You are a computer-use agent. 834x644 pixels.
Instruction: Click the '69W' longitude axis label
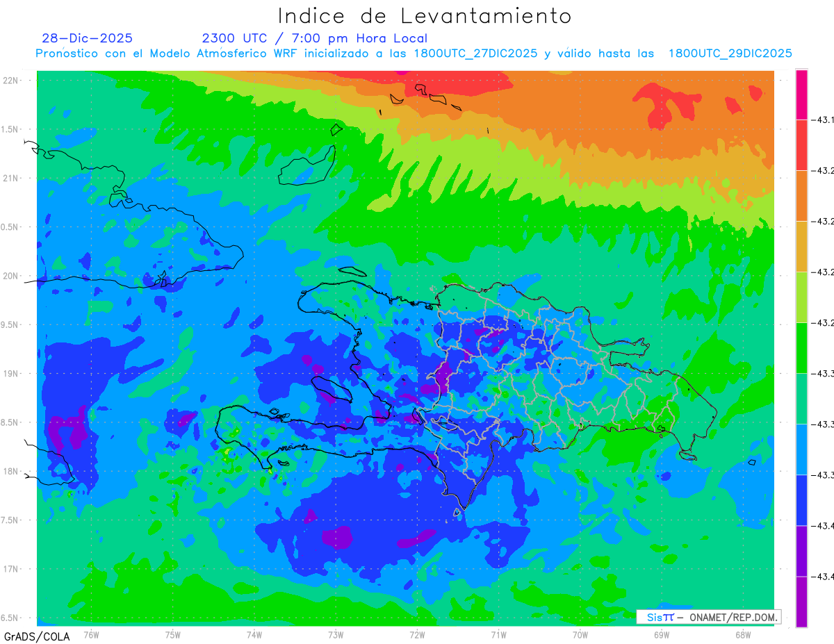[662, 634]
